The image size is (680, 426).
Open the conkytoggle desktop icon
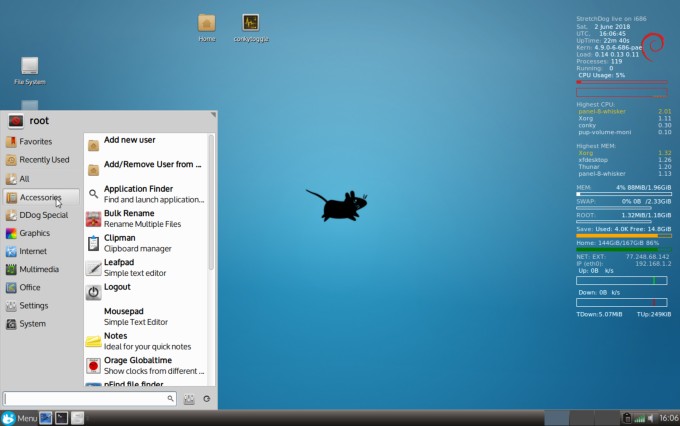pyautogui.click(x=251, y=27)
